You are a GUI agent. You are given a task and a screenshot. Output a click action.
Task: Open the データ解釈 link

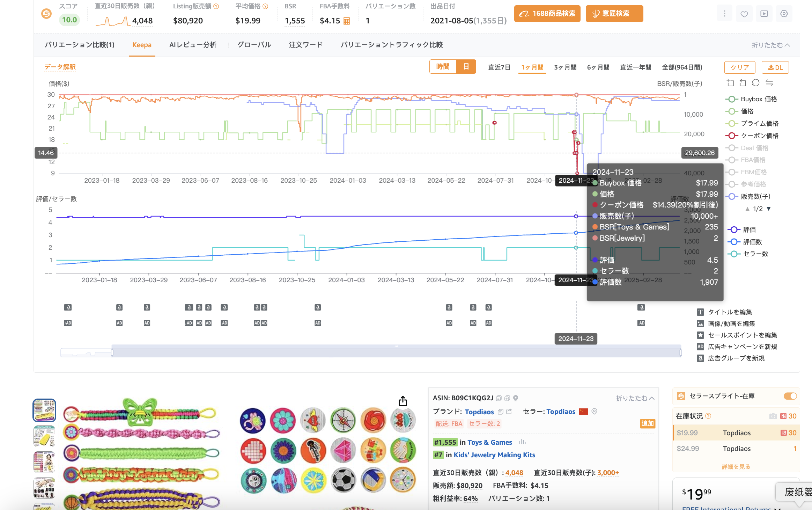60,67
